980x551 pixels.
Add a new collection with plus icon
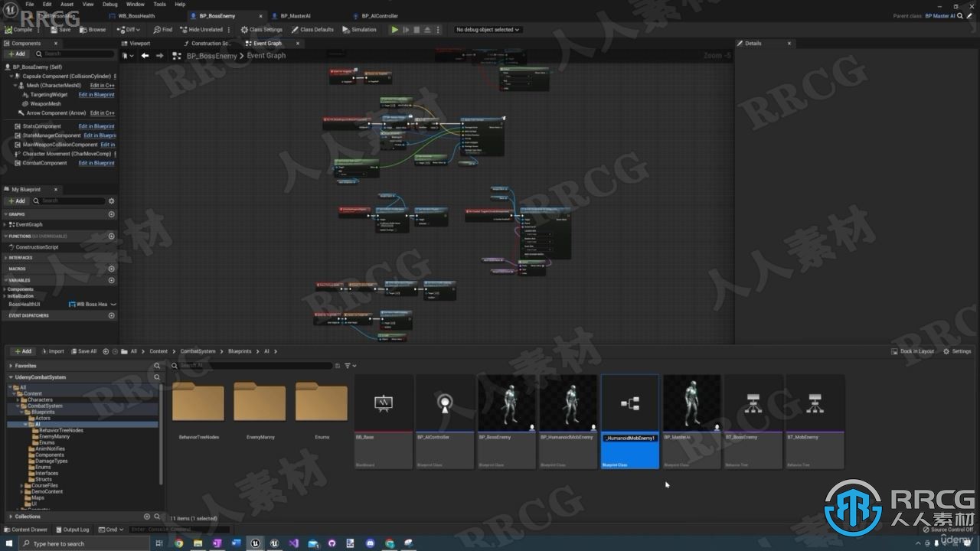tap(147, 517)
